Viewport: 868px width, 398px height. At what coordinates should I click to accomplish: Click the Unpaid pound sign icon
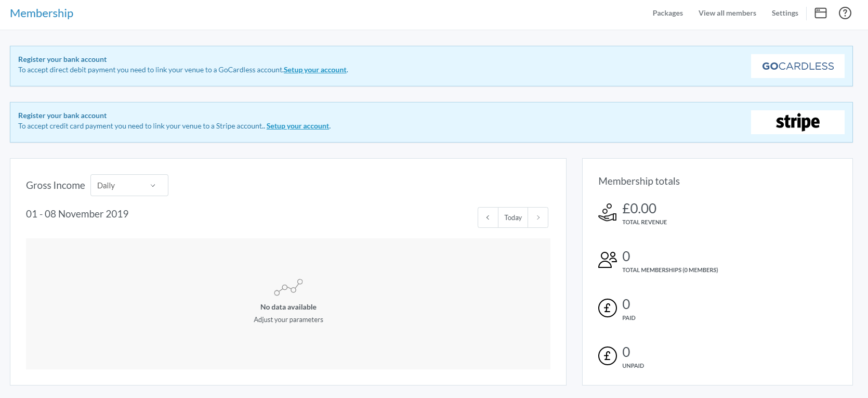tap(607, 356)
